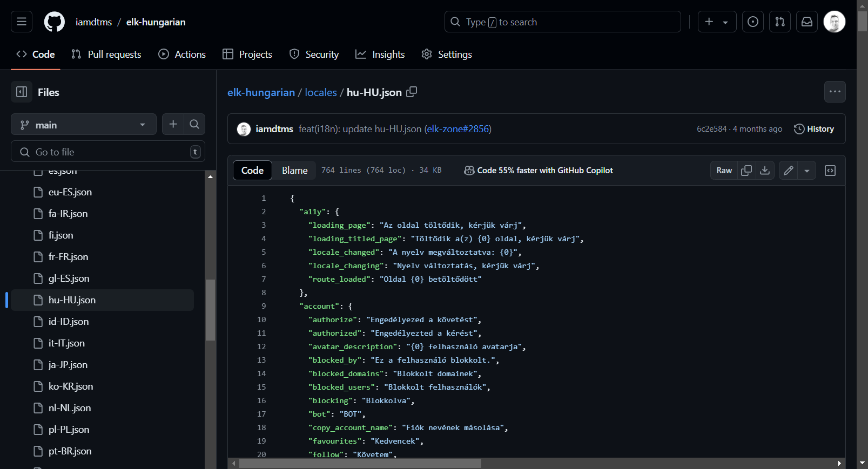Screen dimensions: 868x469
Task: Click file tree vertical scrollbar thumb
Action: (x=210, y=310)
